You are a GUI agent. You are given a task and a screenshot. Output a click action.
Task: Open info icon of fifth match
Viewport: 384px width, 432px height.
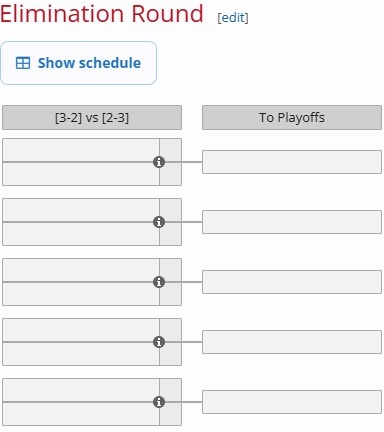point(159,402)
